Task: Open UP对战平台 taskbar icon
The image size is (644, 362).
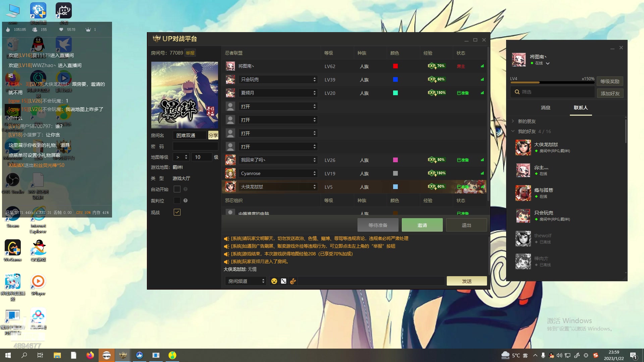Action: pos(123,355)
